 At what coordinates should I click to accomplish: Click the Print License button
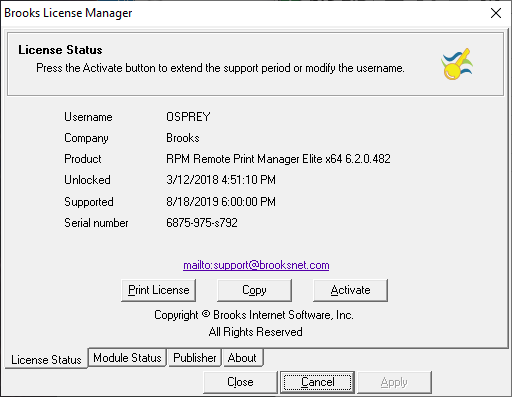[158, 290]
